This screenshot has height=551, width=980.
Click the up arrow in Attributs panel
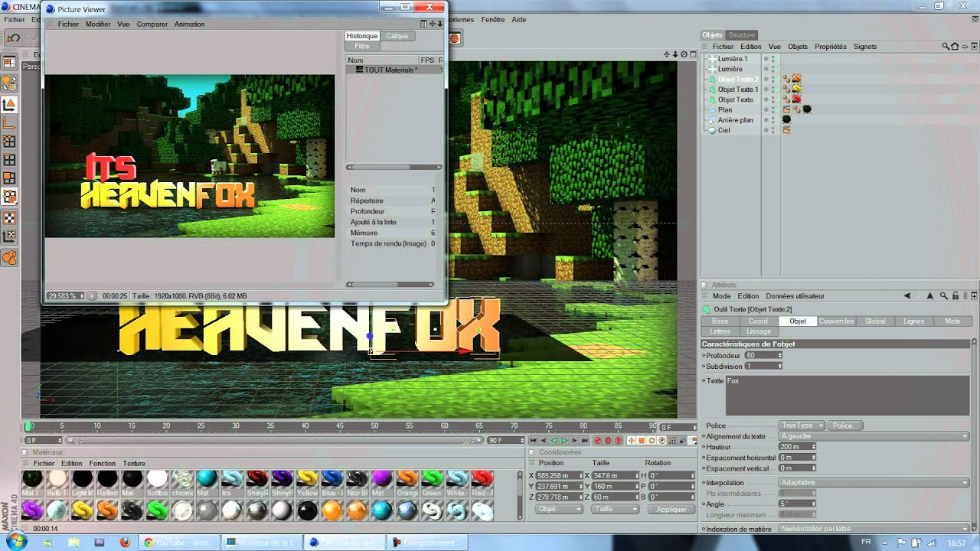point(930,295)
